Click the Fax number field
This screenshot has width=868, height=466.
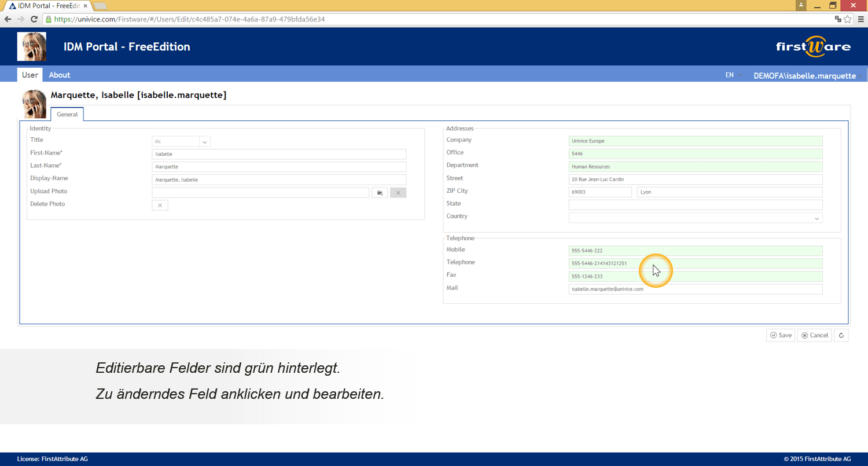click(x=696, y=276)
